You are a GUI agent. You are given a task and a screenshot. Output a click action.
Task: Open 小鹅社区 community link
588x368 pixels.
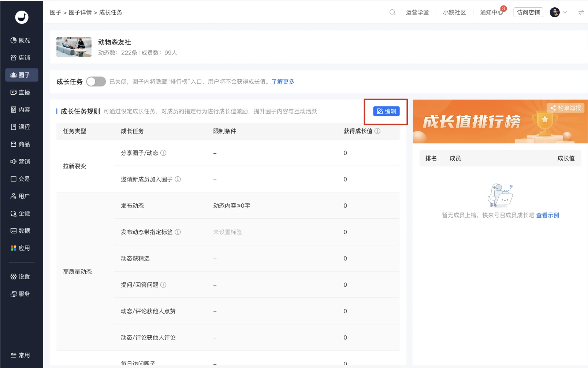[x=454, y=12]
